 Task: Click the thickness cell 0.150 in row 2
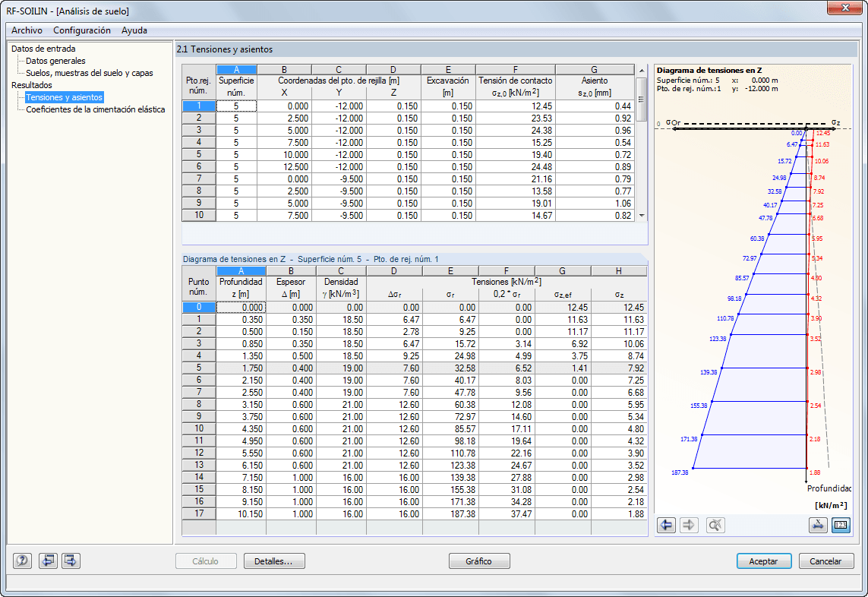[x=291, y=332]
